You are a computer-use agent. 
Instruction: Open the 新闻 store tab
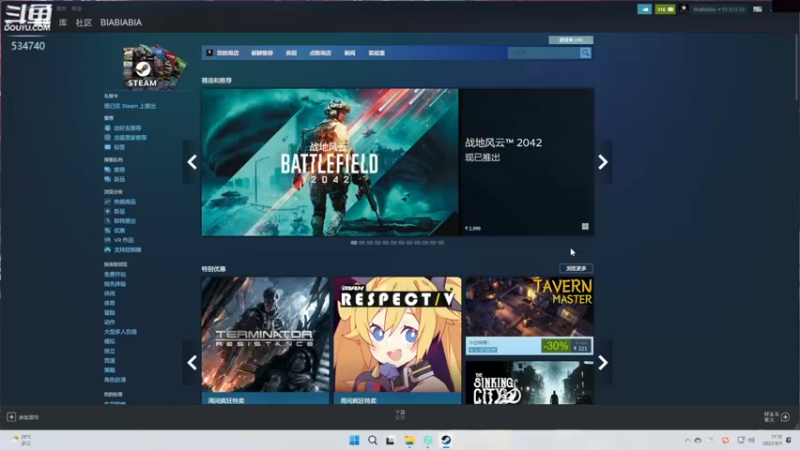pos(349,53)
